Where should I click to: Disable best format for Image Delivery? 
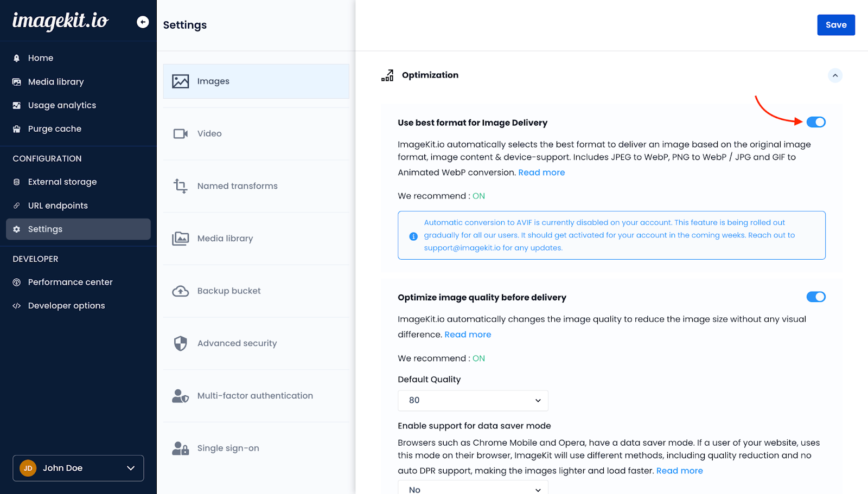click(815, 122)
